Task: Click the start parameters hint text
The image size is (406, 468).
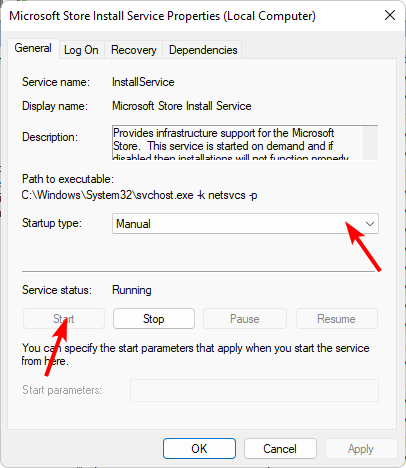Action: click(x=195, y=355)
